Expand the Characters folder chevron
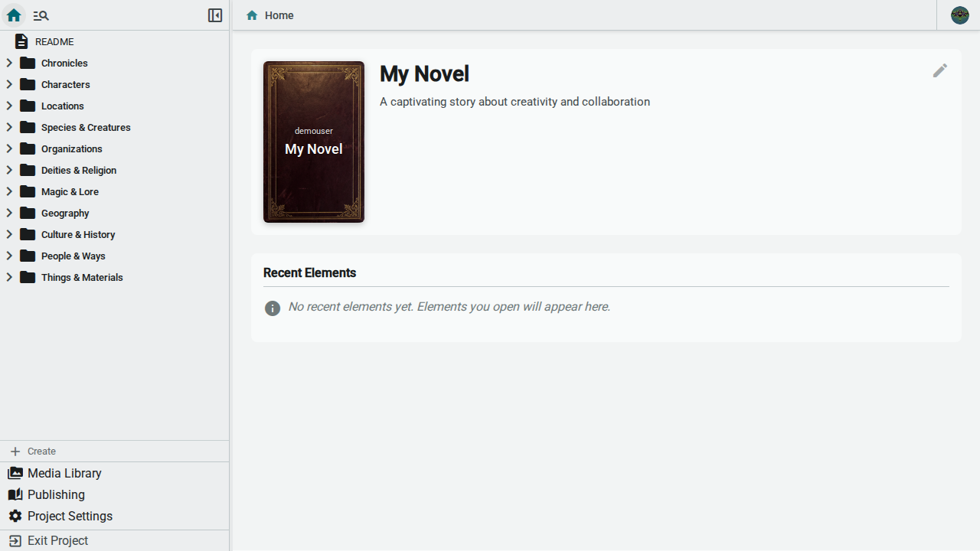This screenshot has width=980, height=551. coord(9,84)
